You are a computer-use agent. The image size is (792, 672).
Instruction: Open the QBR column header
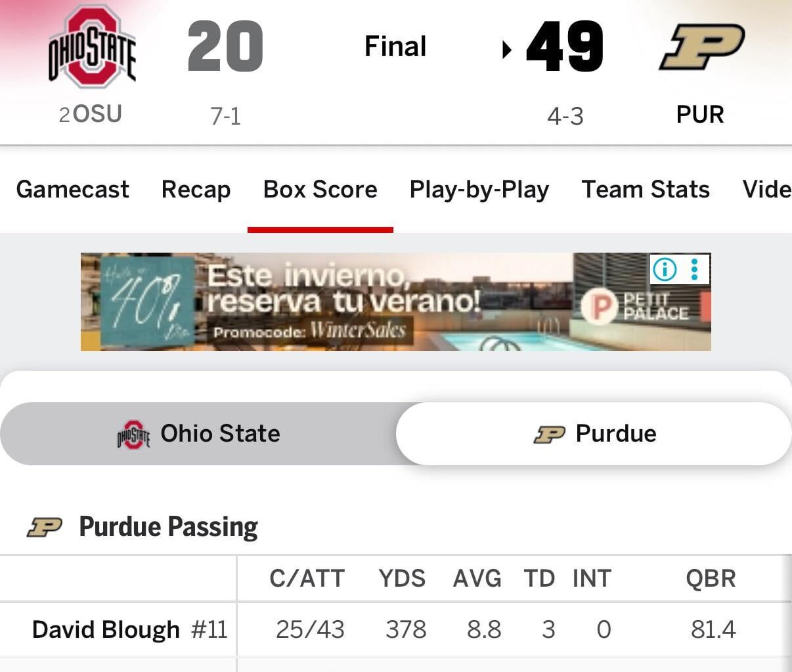click(x=711, y=579)
